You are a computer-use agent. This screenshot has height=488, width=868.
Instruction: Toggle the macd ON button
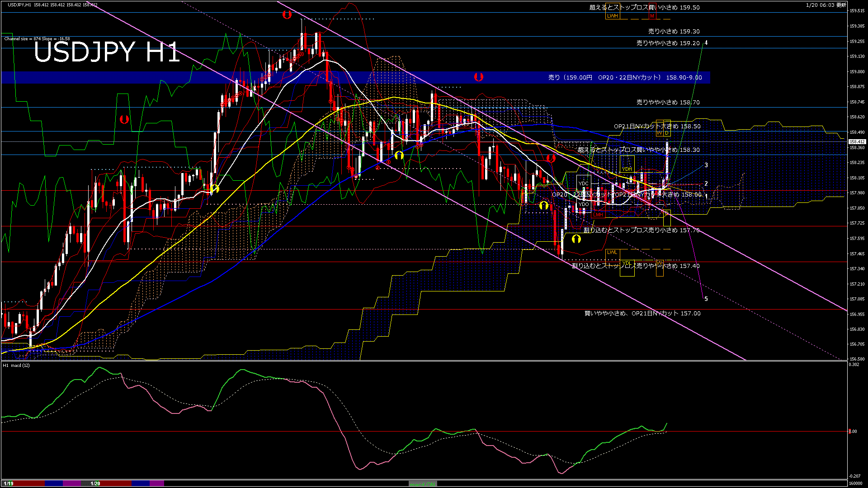point(423,484)
